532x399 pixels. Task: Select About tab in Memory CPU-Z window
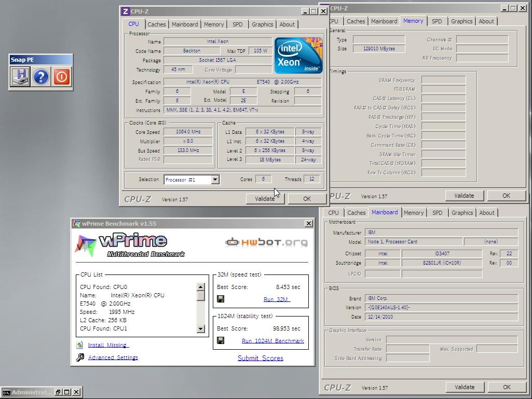(x=486, y=21)
